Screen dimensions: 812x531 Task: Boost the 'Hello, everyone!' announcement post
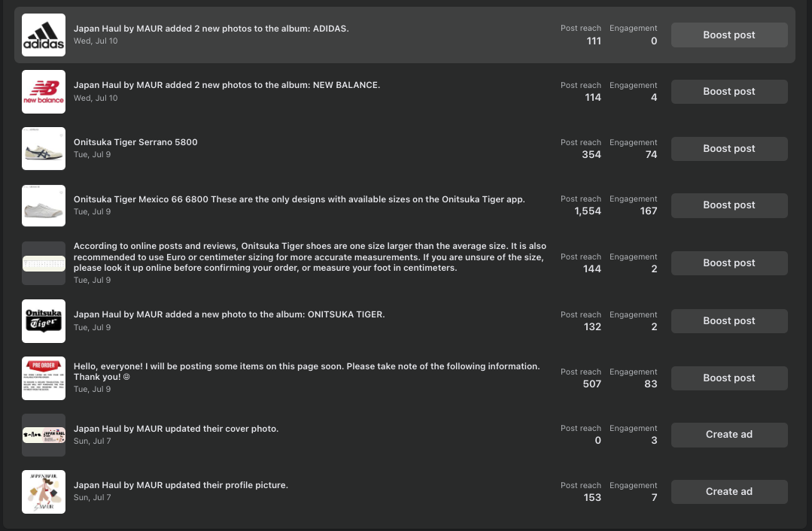pyautogui.click(x=728, y=378)
